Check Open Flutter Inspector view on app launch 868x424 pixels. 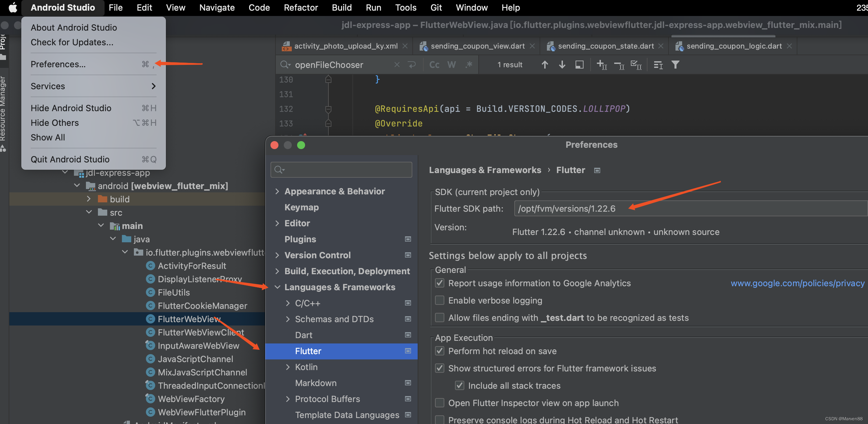pyautogui.click(x=439, y=403)
